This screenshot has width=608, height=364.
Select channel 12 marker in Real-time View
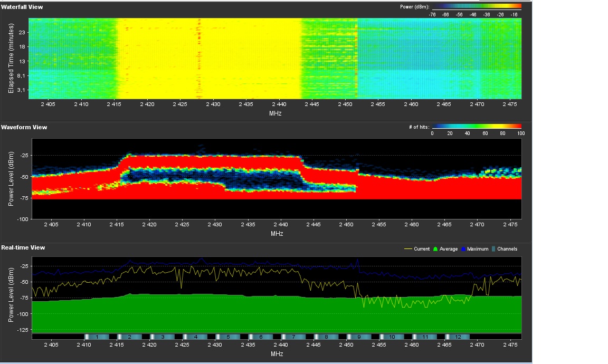click(x=458, y=337)
